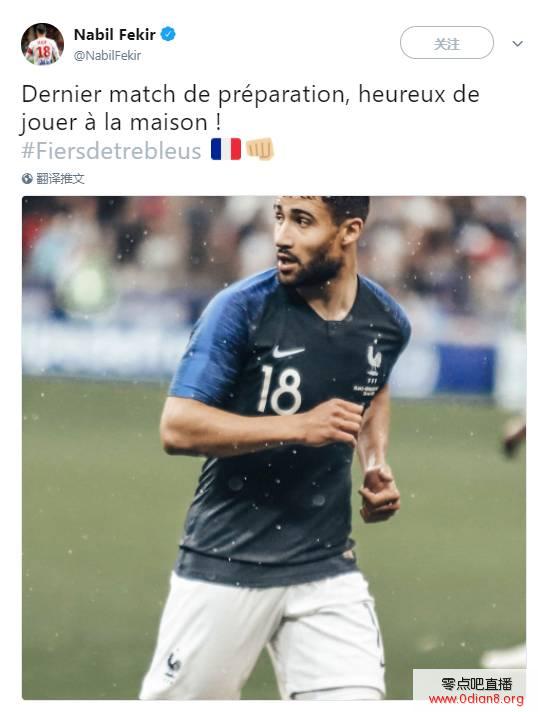Open Nabil Fekir's profile avatar

click(x=42, y=44)
